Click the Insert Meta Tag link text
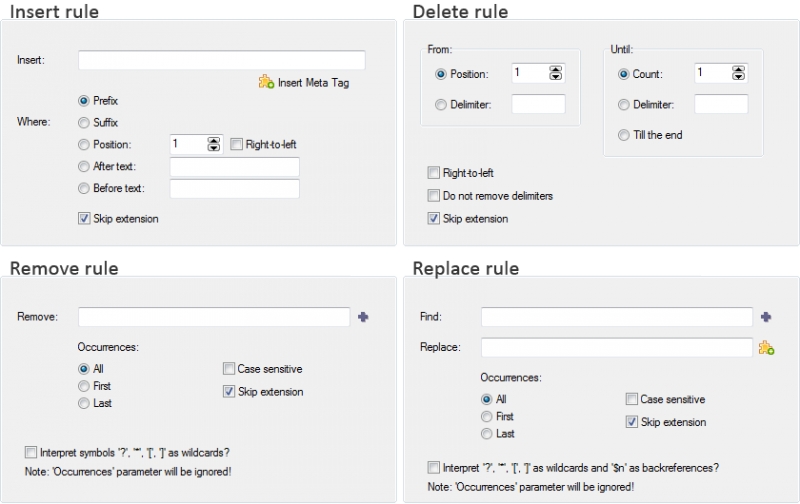 tap(313, 83)
